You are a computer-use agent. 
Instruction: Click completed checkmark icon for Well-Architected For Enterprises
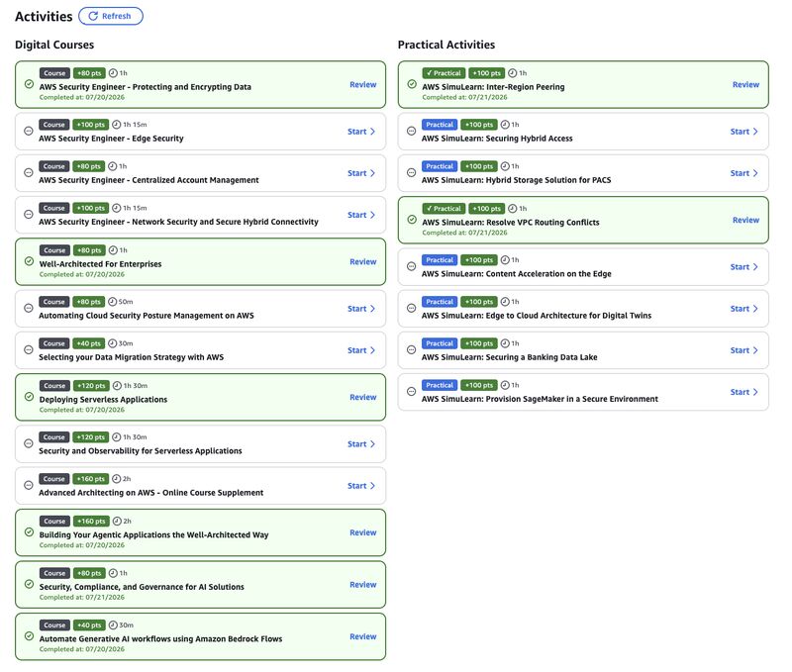[29, 261]
